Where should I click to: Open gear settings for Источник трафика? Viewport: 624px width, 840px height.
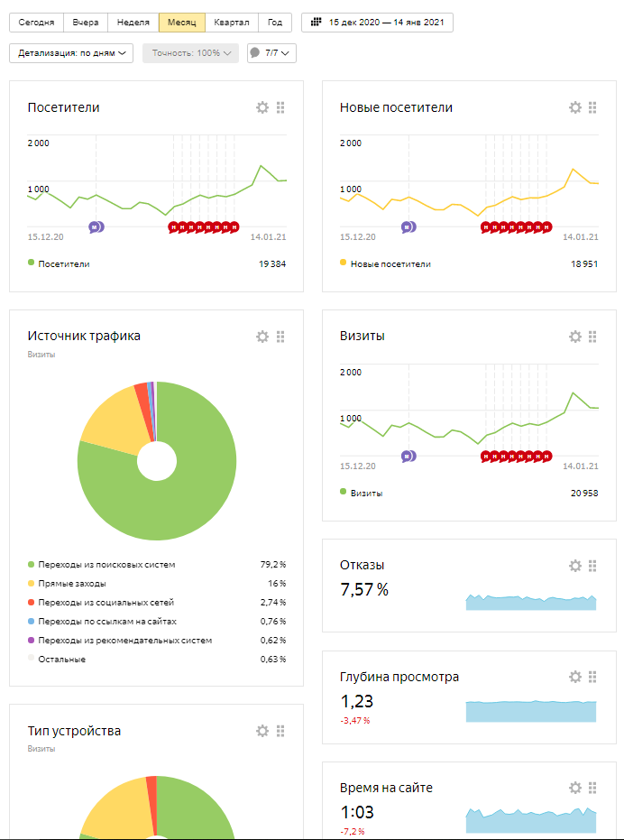pyautogui.click(x=262, y=337)
